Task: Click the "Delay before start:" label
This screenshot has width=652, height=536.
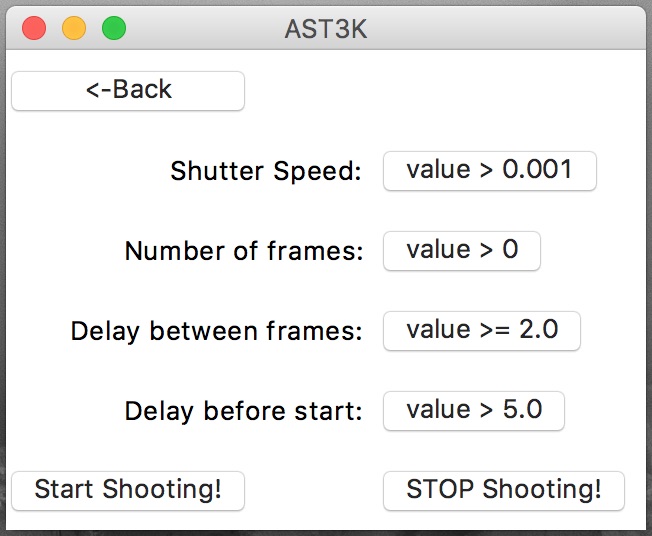Action: pos(244,411)
